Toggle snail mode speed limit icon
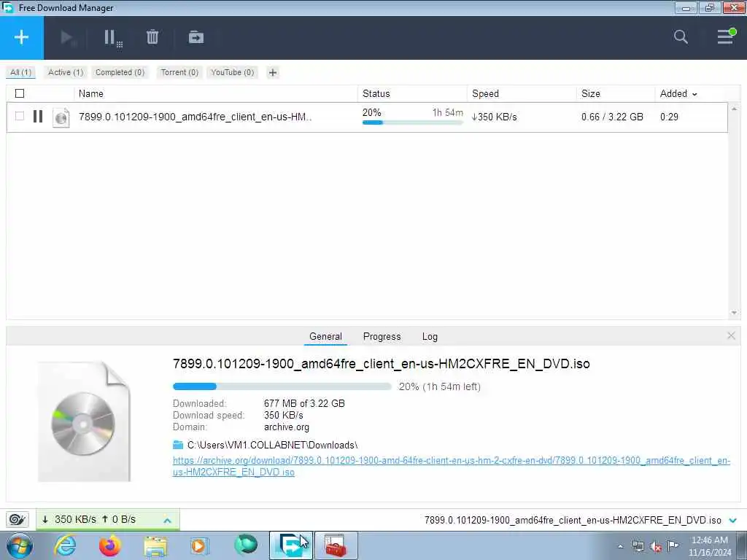The width and height of the screenshot is (747, 560). [x=18, y=519]
